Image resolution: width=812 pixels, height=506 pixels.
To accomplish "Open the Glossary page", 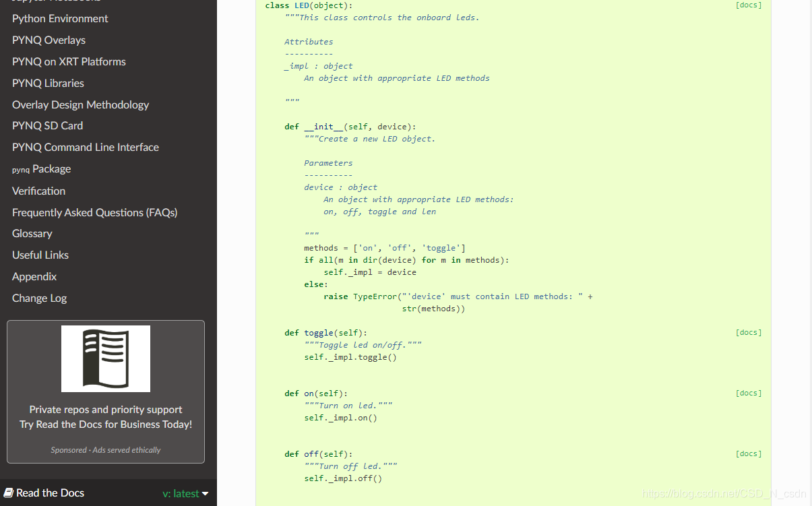I will (x=32, y=233).
